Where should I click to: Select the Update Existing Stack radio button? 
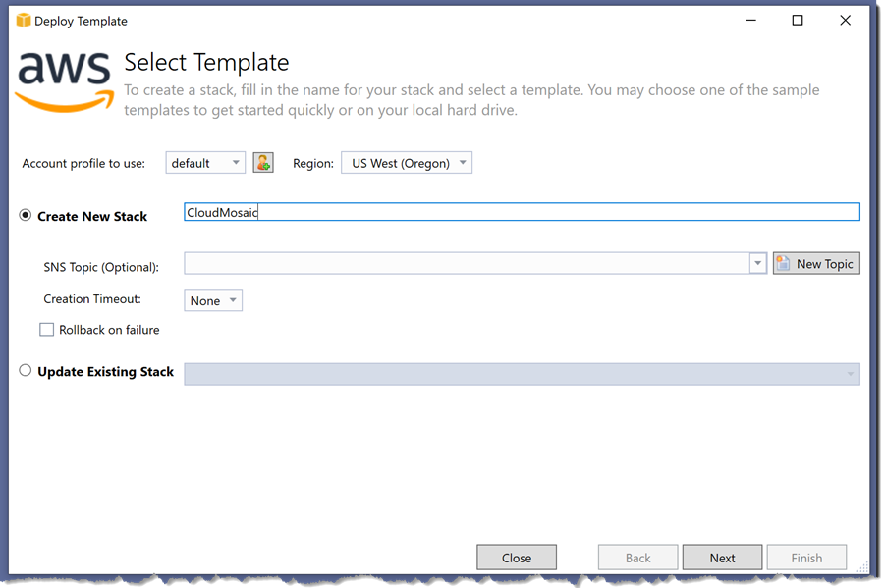coord(26,371)
